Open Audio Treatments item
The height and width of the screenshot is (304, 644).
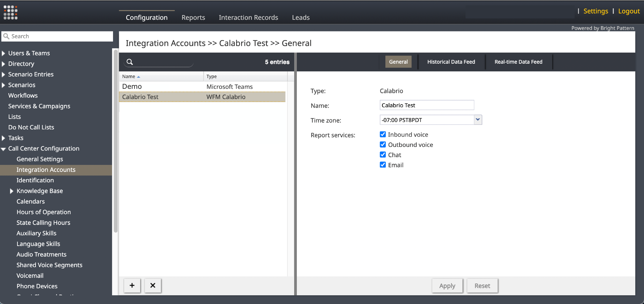[x=42, y=254]
